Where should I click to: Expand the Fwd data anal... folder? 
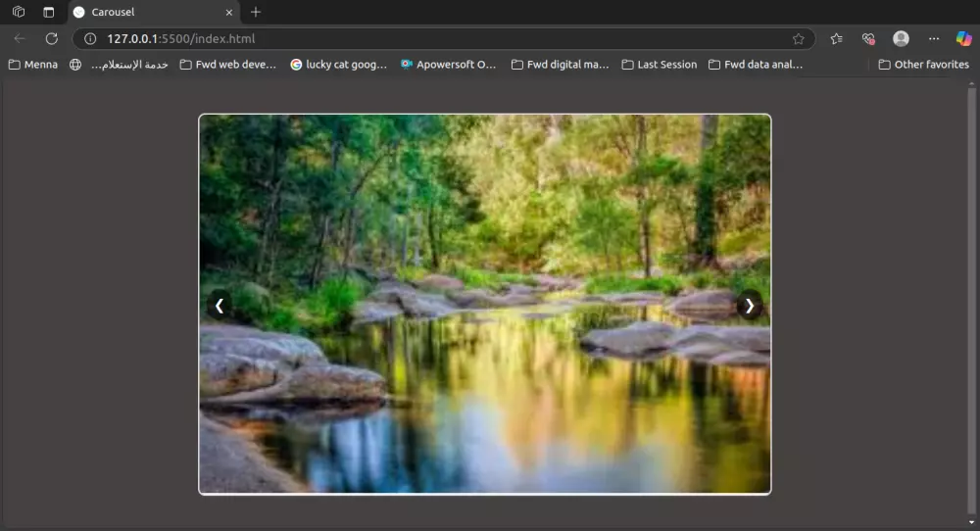(756, 65)
